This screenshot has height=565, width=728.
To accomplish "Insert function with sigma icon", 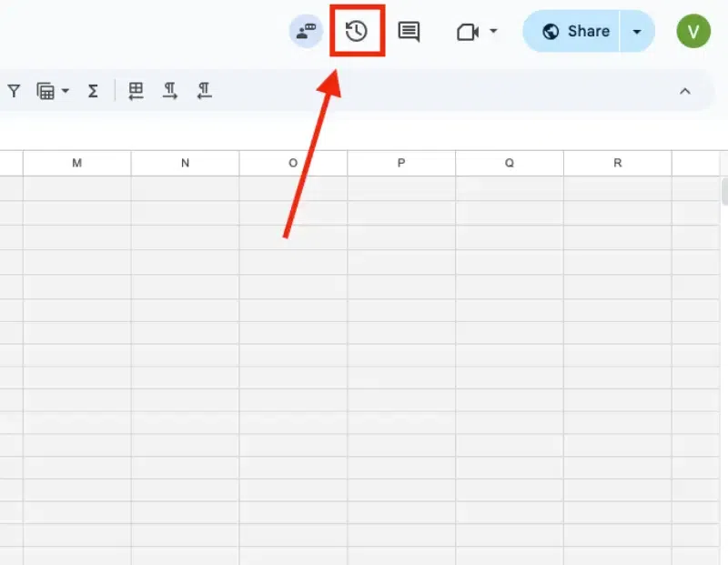I will 93,91.
